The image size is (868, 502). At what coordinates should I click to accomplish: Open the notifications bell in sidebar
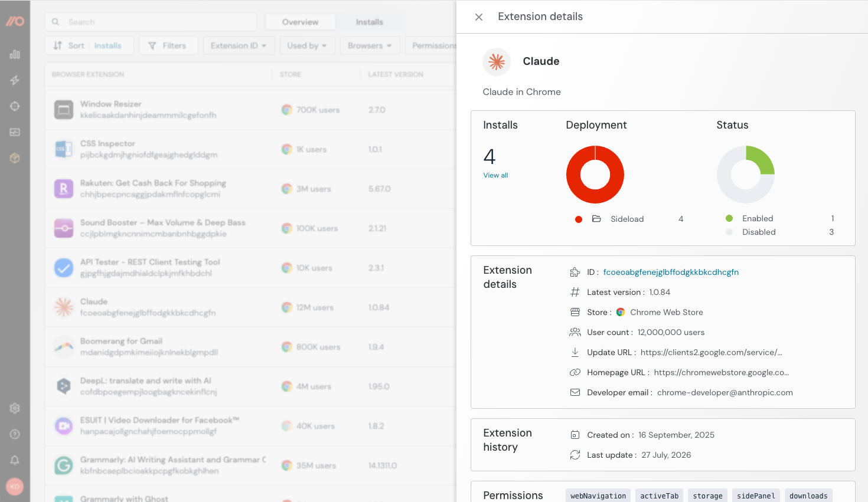[x=15, y=460]
